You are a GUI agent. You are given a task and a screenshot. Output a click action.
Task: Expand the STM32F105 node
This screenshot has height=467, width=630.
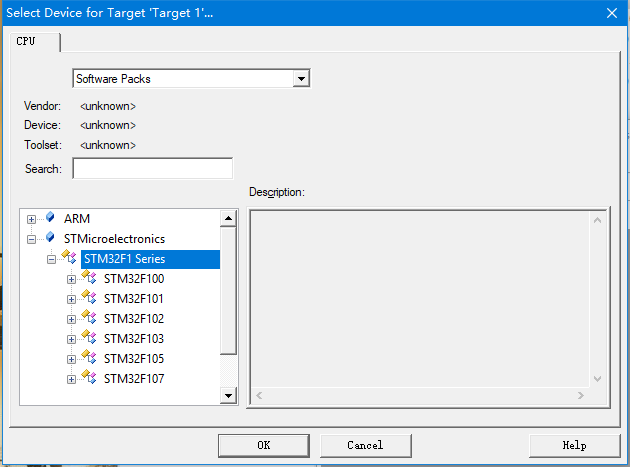(72, 359)
